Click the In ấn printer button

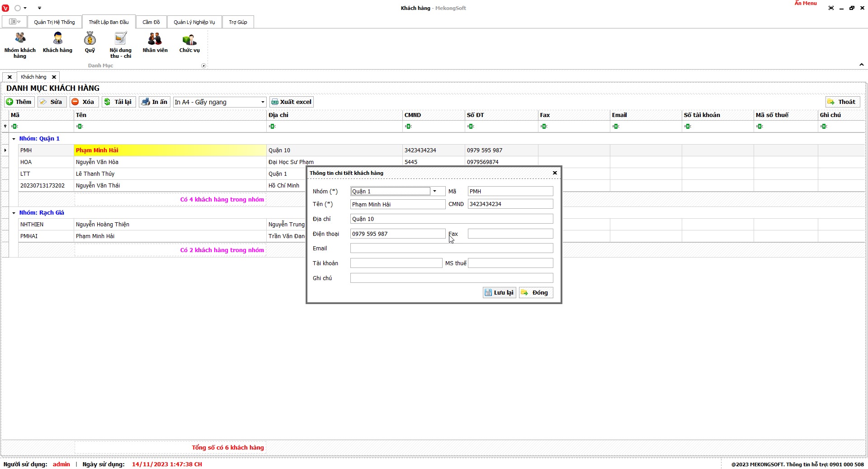pos(155,102)
